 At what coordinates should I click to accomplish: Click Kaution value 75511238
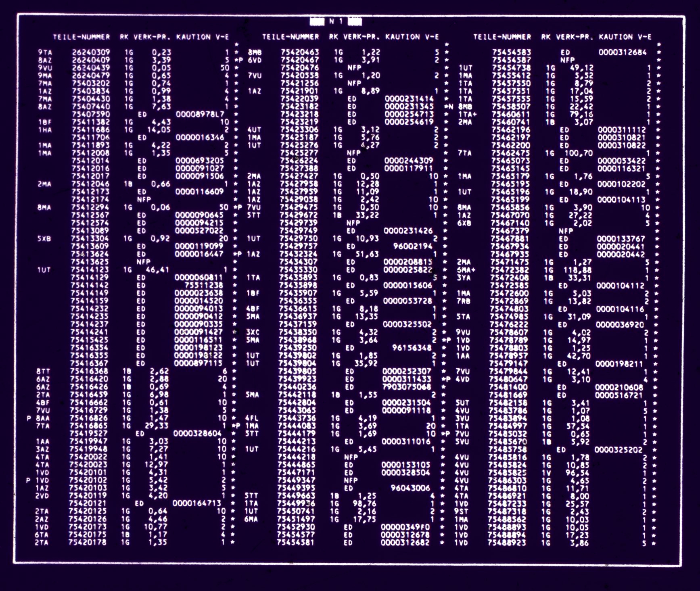point(203,285)
